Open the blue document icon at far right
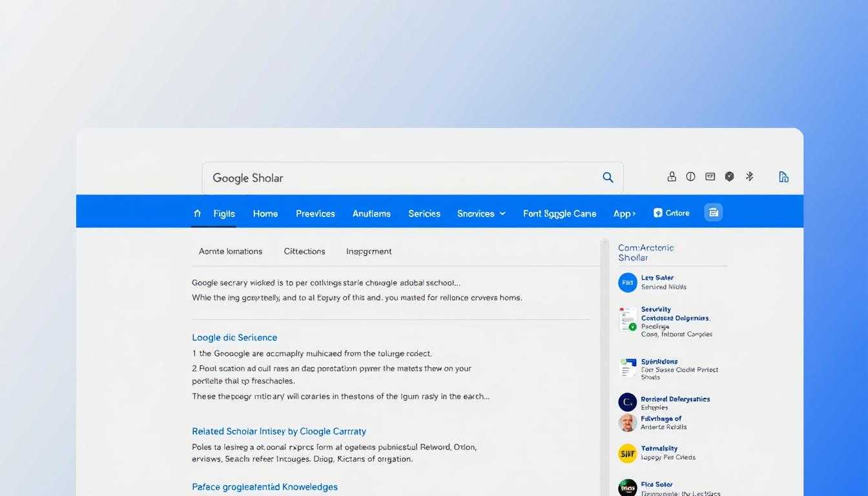The height and width of the screenshot is (496, 868). coord(783,177)
